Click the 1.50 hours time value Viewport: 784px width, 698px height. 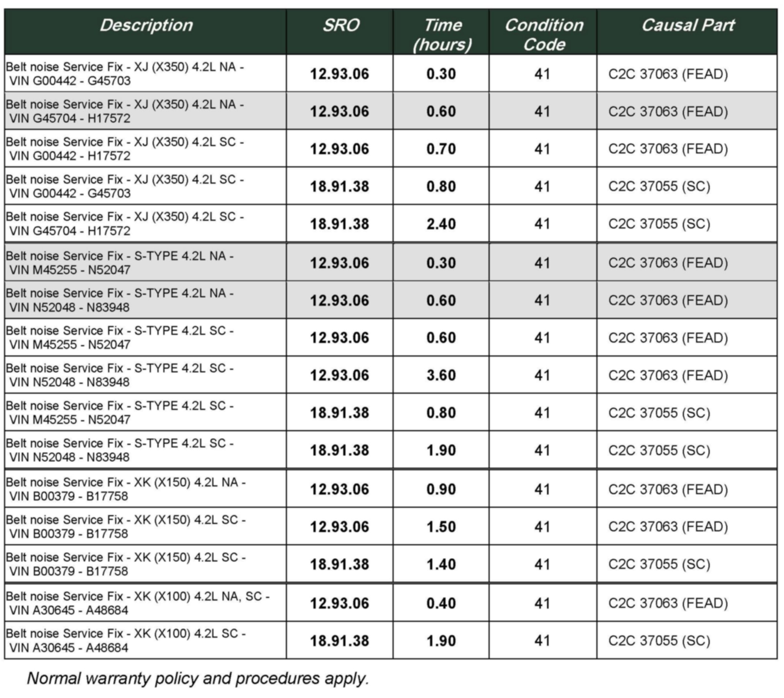[x=441, y=527]
